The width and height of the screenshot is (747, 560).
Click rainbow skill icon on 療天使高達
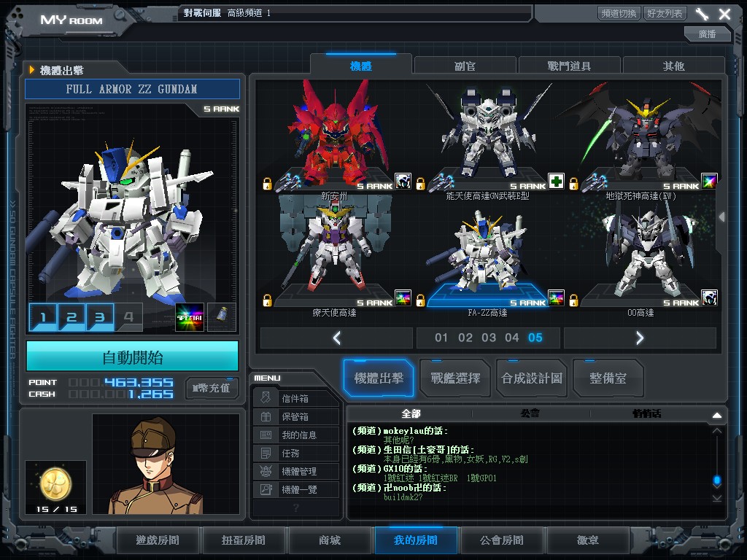[x=403, y=297]
